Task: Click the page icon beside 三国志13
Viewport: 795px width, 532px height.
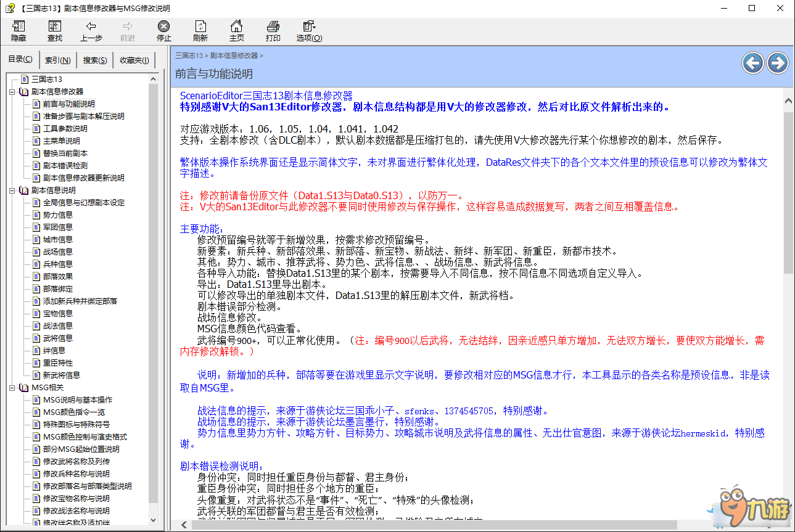Action: (x=25, y=80)
